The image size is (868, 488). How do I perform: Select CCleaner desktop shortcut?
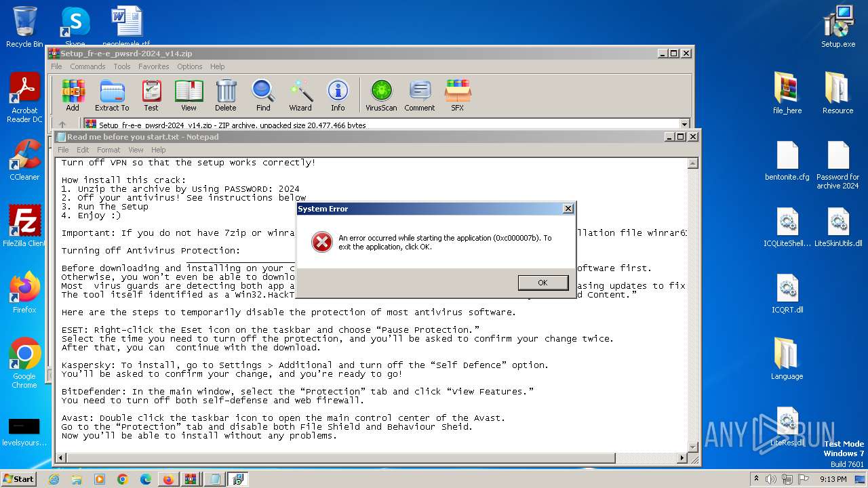point(24,160)
